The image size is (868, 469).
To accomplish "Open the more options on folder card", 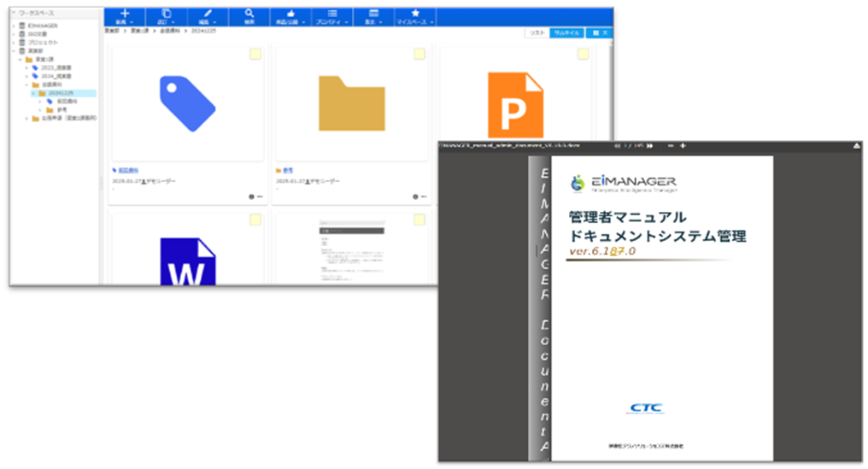I will (424, 196).
